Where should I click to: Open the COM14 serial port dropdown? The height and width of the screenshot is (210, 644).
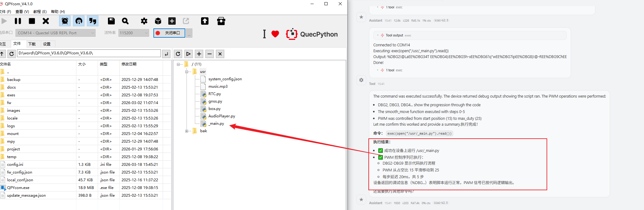point(56,33)
